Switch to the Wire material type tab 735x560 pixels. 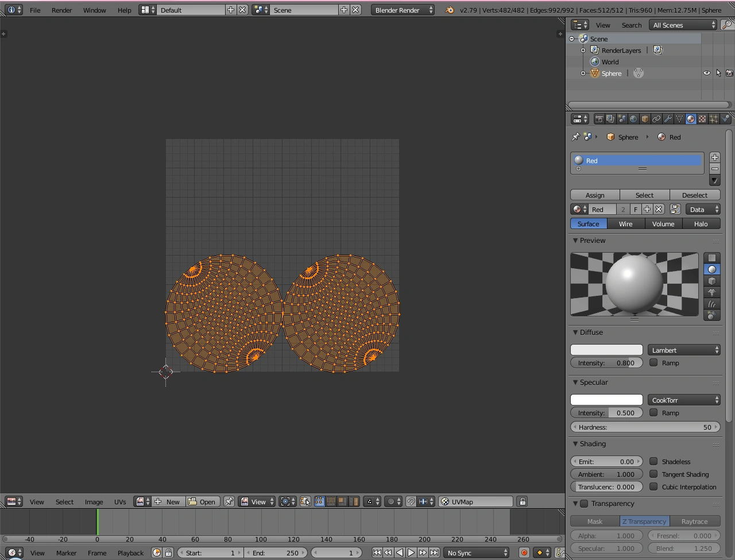click(625, 224)
